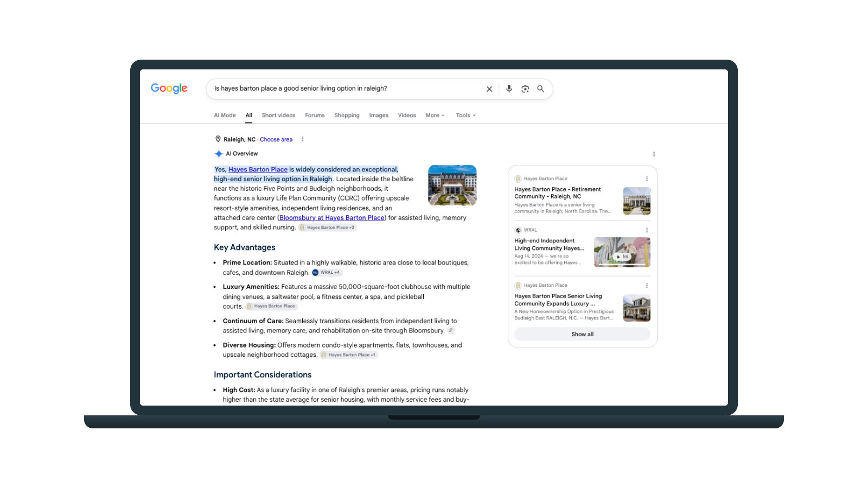Open the Hayes Barton Place +1 source chip
Viewport: 868px width, 488px height.
pos(349,355)
